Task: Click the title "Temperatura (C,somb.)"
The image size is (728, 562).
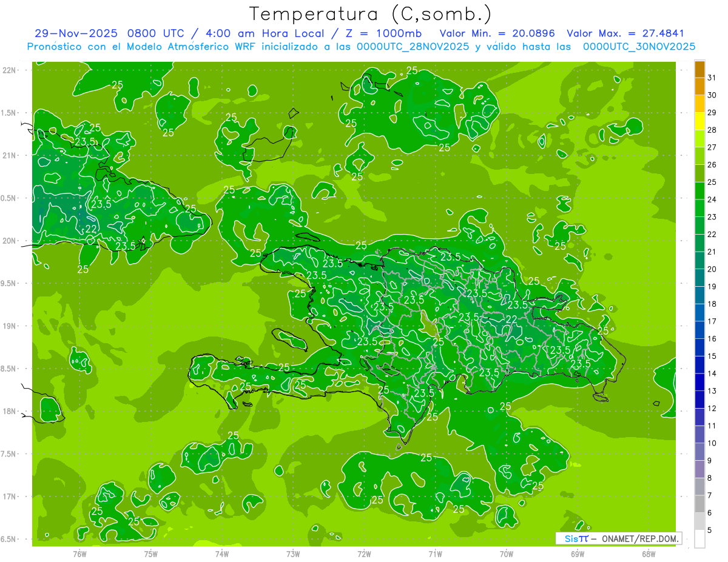Action: coord(371,13)
